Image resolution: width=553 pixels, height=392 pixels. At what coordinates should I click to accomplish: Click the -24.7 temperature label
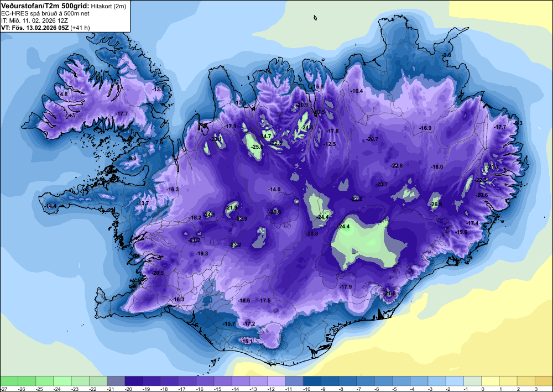(x=265, y=136)
